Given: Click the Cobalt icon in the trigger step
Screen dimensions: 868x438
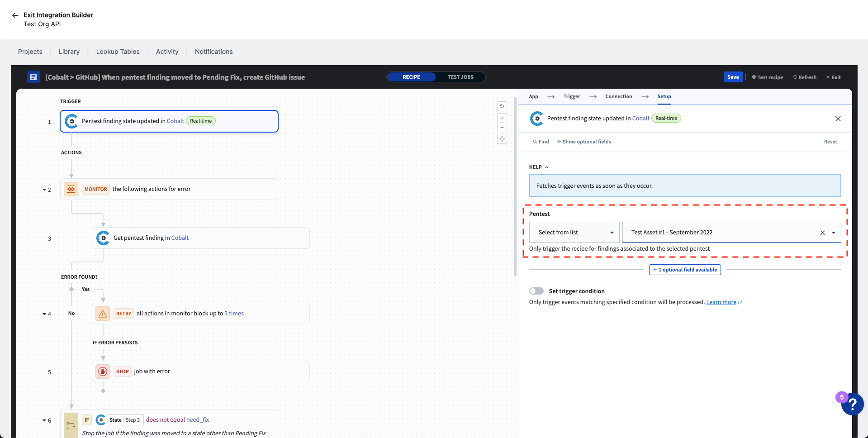Looking at the screenshot, I should [x=71, y=121].
